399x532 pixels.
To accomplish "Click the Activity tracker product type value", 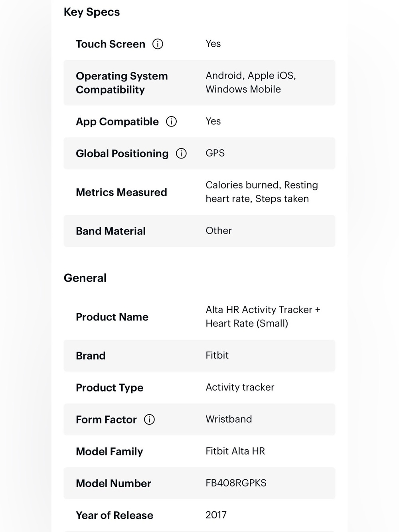I will (x=240, y=387).
